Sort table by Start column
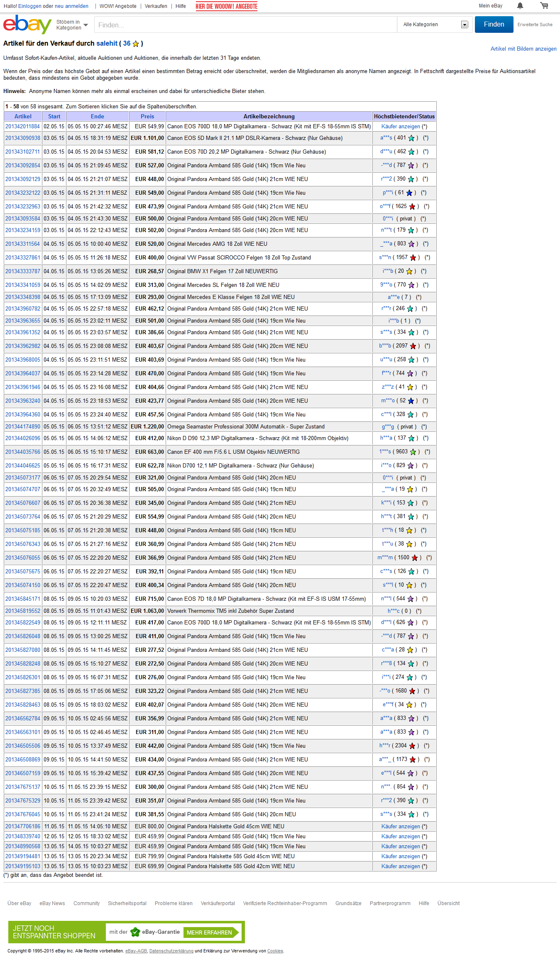The image size is (560, 974). coord(54,116)
